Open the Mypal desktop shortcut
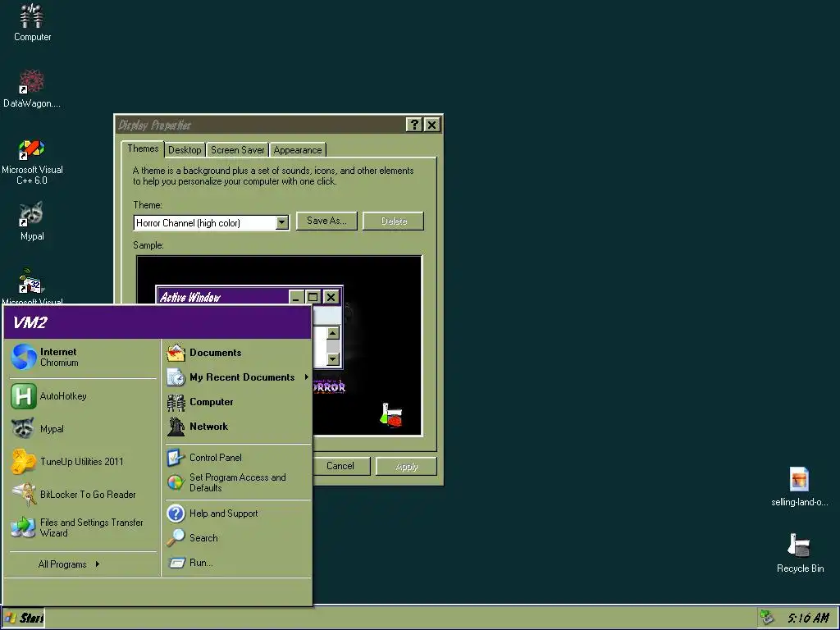 32,221
